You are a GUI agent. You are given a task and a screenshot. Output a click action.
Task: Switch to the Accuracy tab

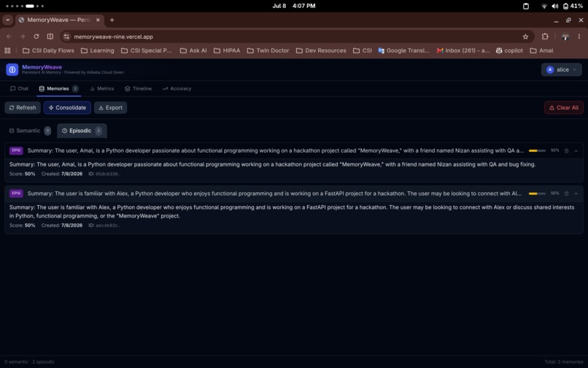(x=177, y=88)
